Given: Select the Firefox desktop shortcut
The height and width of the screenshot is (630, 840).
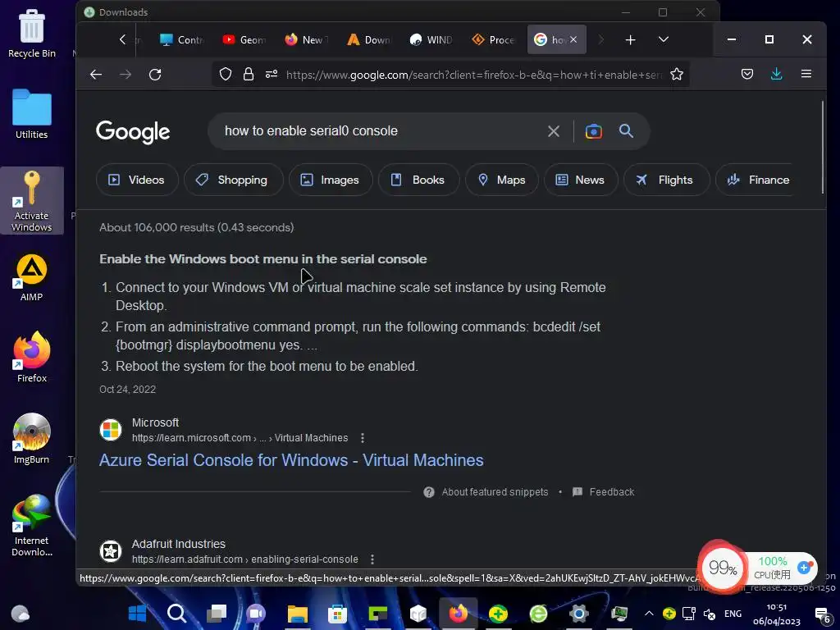Looking at the screenshot, I should (x=32, y=358).
